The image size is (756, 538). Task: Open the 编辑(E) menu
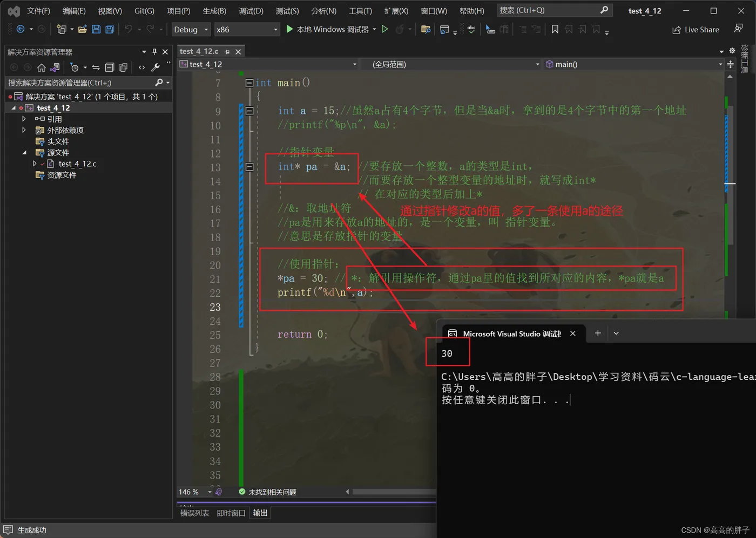[74, 11]
